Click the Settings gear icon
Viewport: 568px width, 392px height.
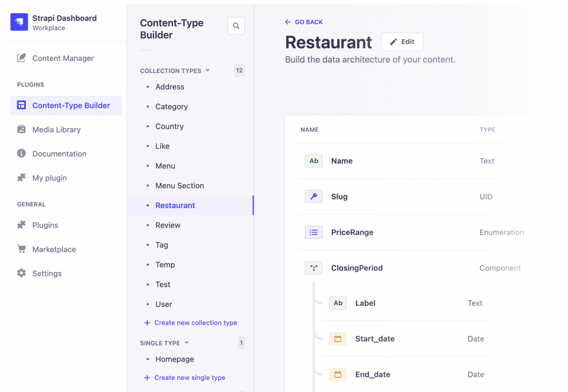click(x=22, y=273)
